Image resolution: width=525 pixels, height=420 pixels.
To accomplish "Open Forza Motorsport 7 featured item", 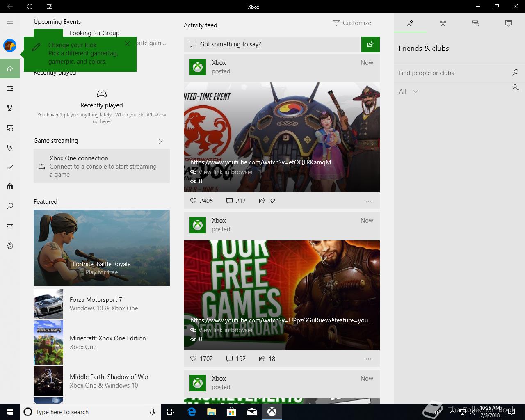I will tap(102, 304).
